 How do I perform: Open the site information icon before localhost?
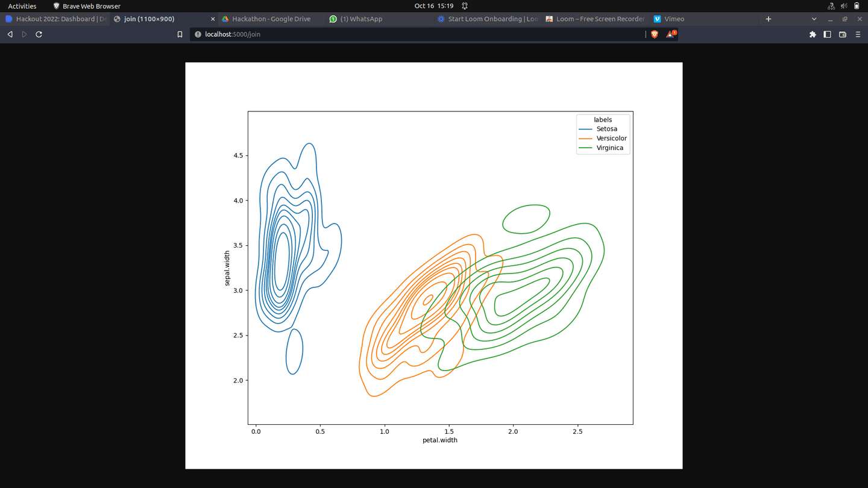pos(198,34)
